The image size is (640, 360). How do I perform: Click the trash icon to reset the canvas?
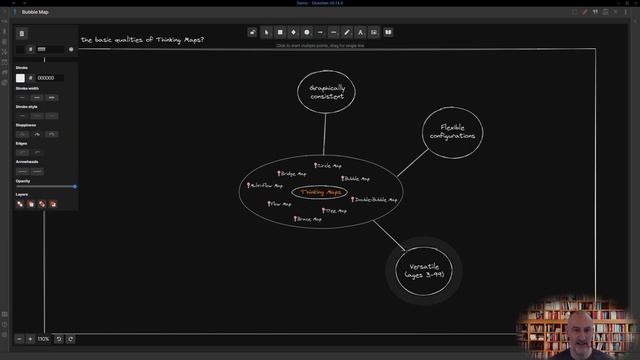22,33
